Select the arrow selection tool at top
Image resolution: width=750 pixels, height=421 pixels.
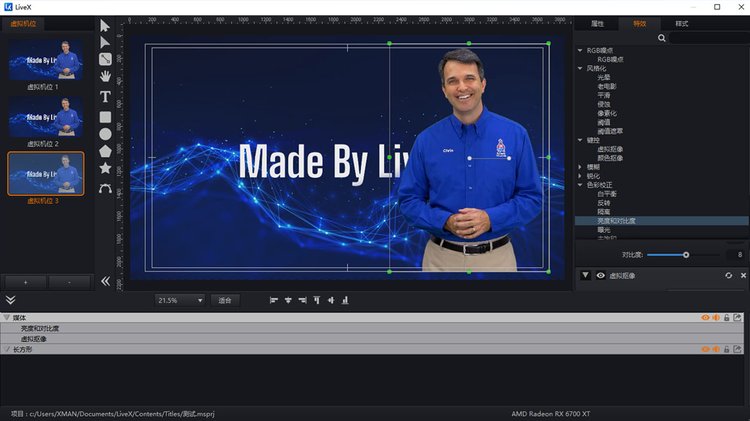[105, 25]
